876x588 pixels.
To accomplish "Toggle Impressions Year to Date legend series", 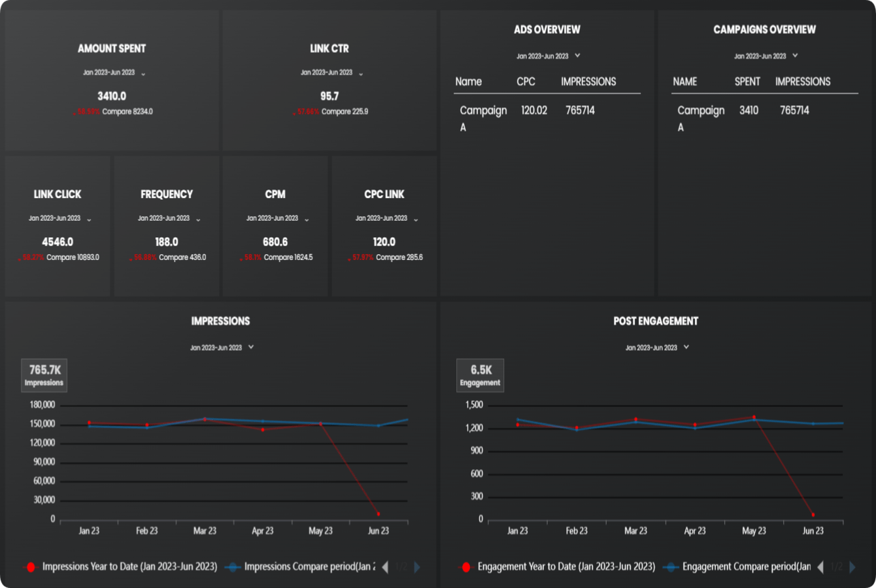I will [x=120, y=567].
